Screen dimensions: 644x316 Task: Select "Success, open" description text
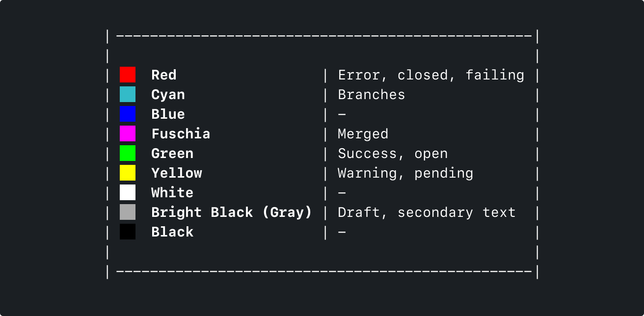tap(393, 154)
